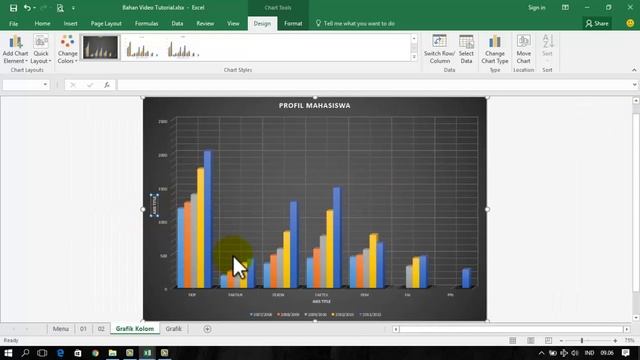Open the Action Center notifications
The height and width of the screenshot is (360, 640).
[626, 353]
